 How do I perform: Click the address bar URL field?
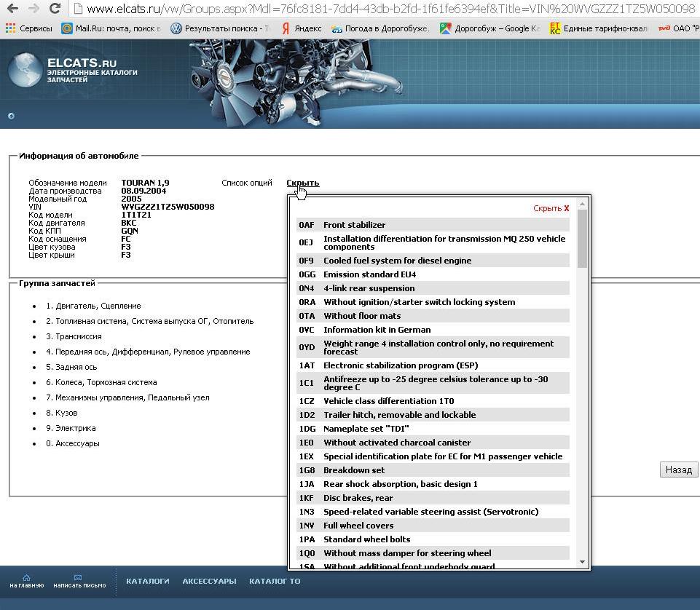[384, 9]
